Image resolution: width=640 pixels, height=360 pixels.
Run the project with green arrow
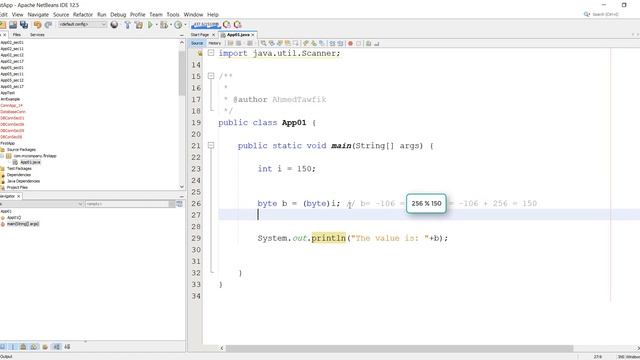[x=150, y=25]
